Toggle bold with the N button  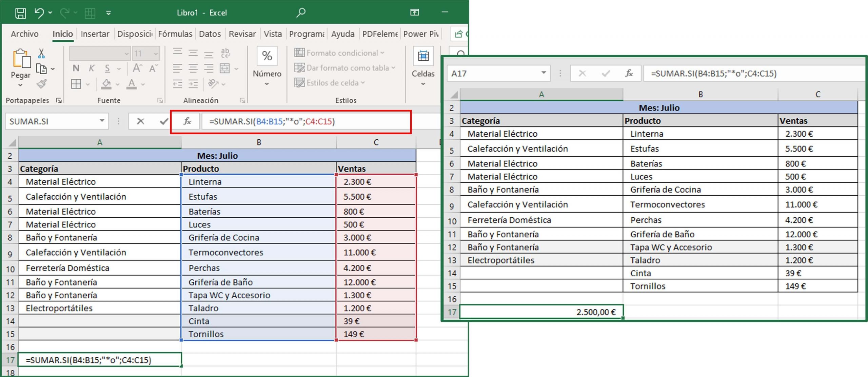tap(76, 68)
